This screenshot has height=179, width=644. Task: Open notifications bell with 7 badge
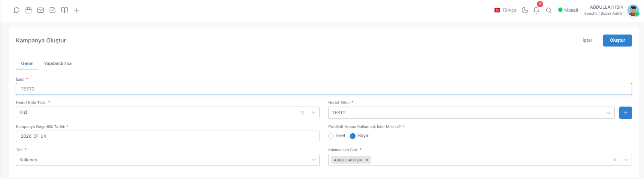[536, 10]
